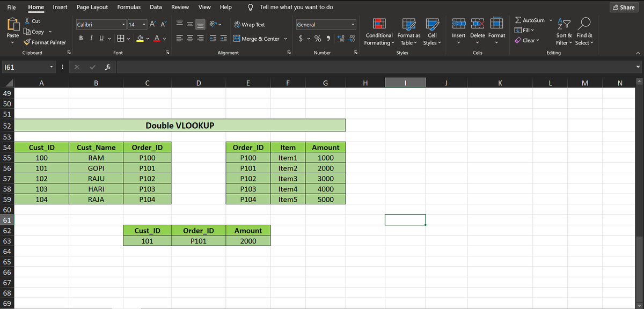
Task: Switch to the Formulas tab
Action: point(129,7)
